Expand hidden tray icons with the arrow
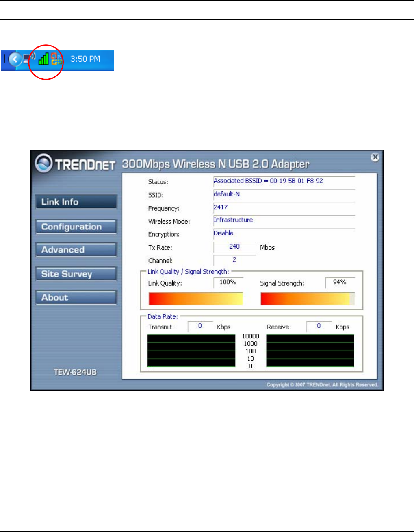414x532 pixels. point(15,59)
